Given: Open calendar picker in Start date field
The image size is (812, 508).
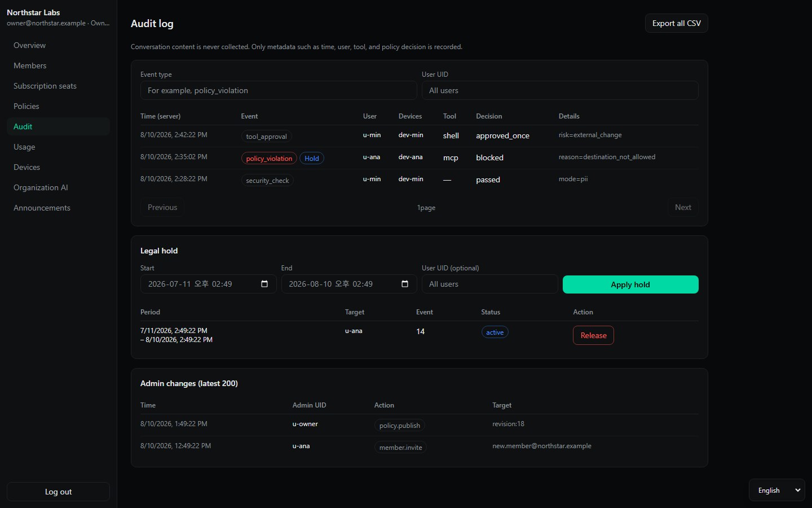Looking at the screenshot, I should (x=264, y=284).
